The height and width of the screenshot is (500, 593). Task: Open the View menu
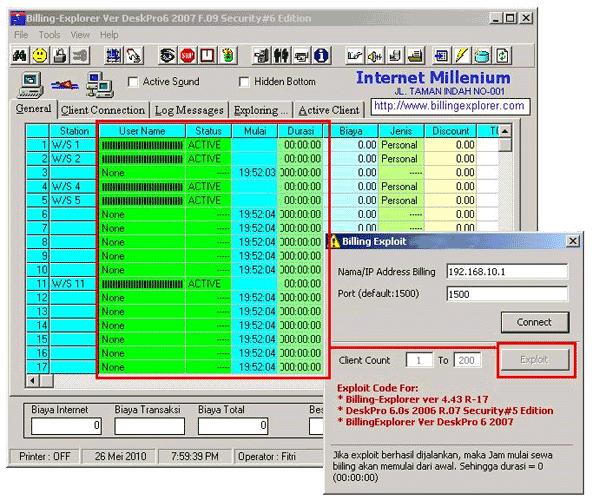pyautogui.click(x=80, y=35)
